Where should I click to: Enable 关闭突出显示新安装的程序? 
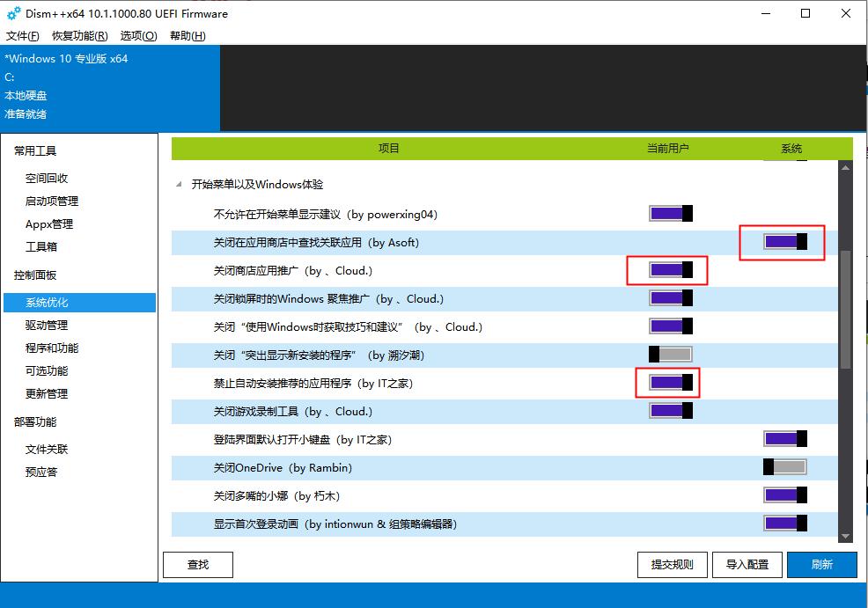pos(667,354)
